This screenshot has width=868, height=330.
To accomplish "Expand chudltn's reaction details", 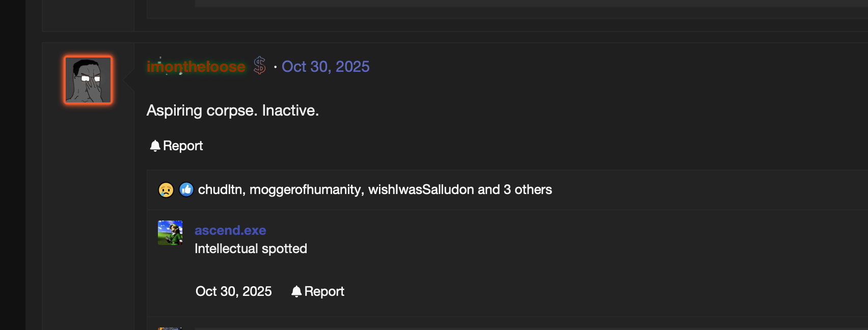I will pyautogui.click(x=222, y=189).
